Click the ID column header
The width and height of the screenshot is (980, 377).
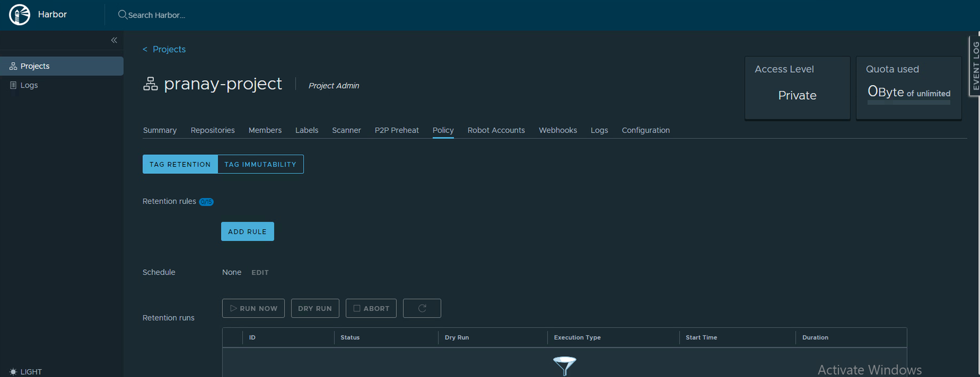click(x=252, y=337)
